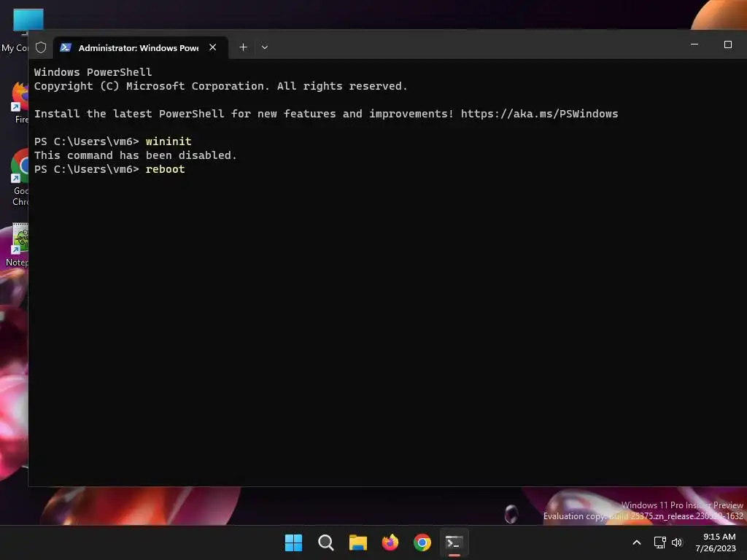Image resolution: width=747 pixels, height=560 pixels.
Task: Click the 'wininit' command text
Action: click(169, 141)
